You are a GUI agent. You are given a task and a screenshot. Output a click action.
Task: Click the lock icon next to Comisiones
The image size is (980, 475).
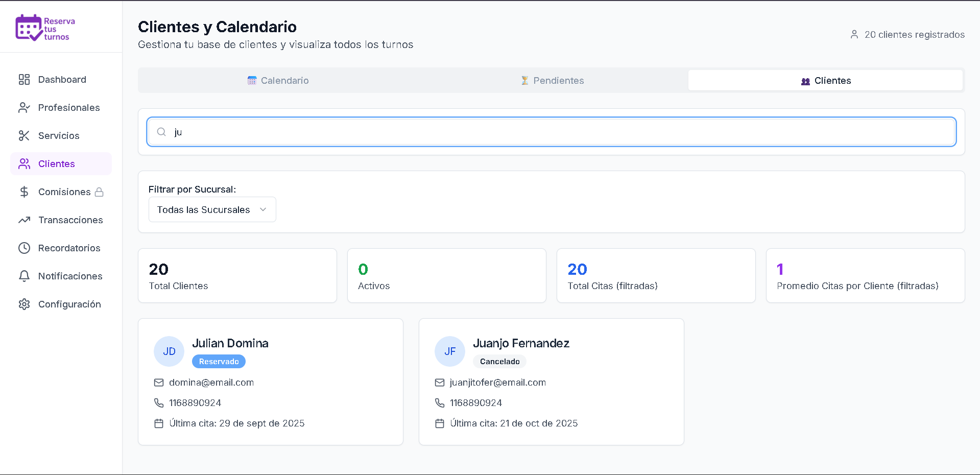[100, 192]
